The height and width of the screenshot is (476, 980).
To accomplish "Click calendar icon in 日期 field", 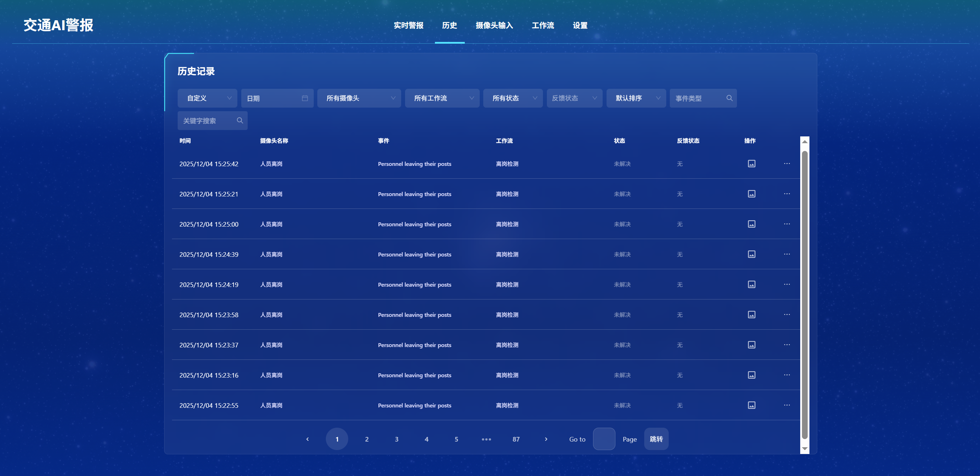I will point(305,98).
